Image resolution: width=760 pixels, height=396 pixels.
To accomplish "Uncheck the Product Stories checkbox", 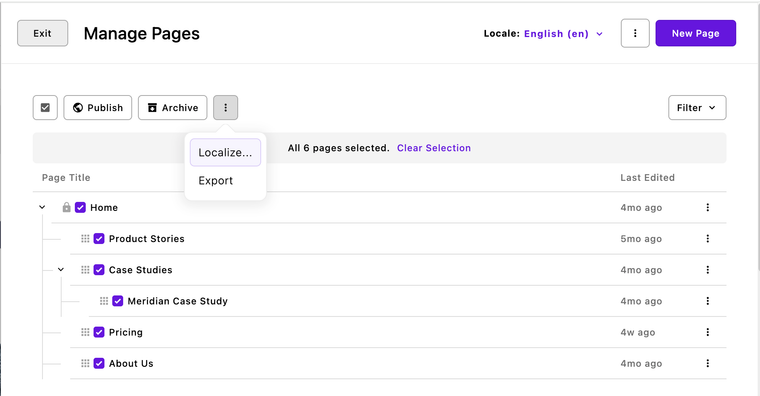I will pyautogui.click(x=99, y=238).
